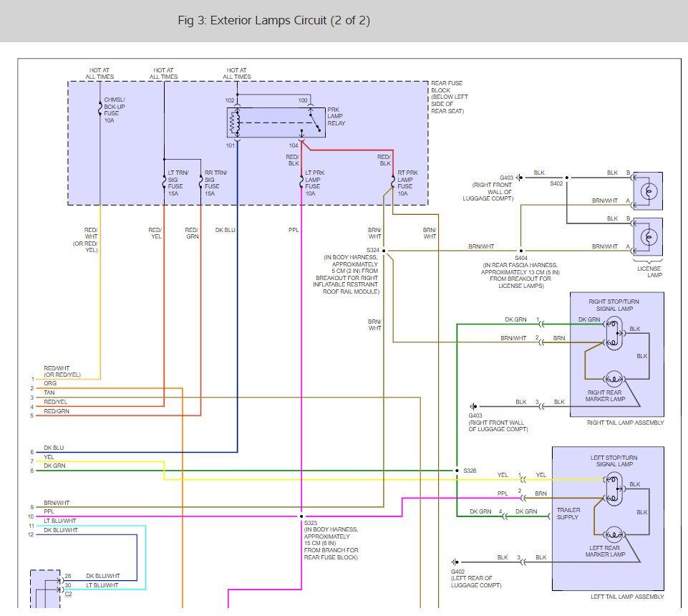This screenshot has width=688, height=616.
Task: Click the 'LEFT TAIL LAMP ASSEMBLY' caption
Action: tap(627, 597)
